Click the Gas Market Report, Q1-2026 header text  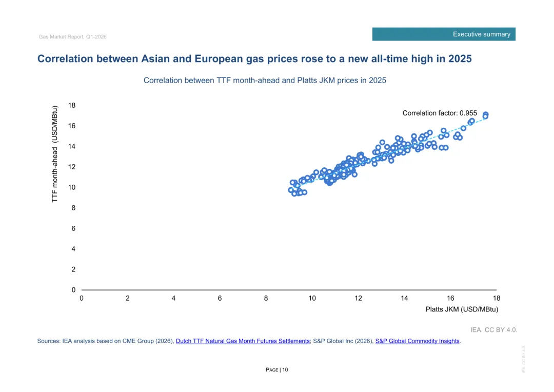click(72, 37)
